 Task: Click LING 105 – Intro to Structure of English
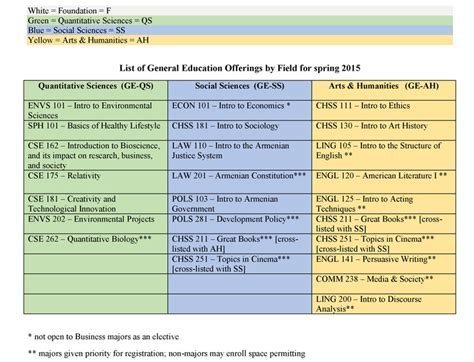(384, 155)
